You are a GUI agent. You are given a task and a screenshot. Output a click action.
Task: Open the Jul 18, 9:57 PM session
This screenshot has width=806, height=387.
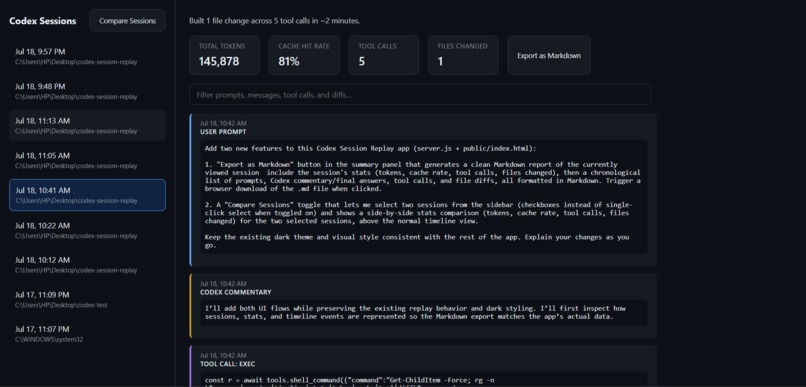pos(87,57)
